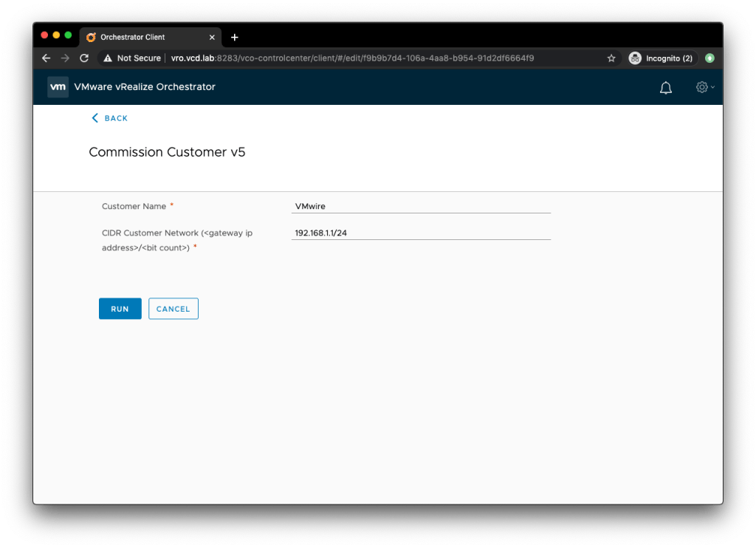This screenshot has height=548, width=756.
Task: Open the Incognito profile indicator
Action: [x=661, y=58]
